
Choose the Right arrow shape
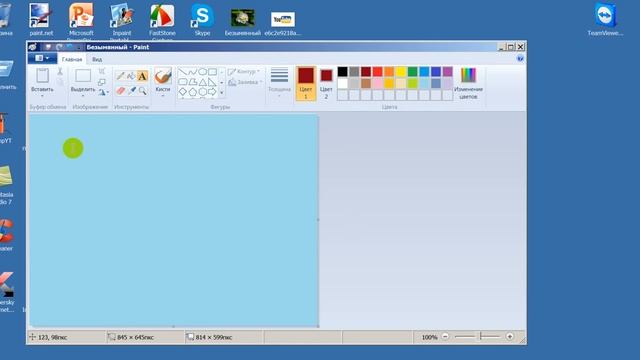click(x=212, y=92)
